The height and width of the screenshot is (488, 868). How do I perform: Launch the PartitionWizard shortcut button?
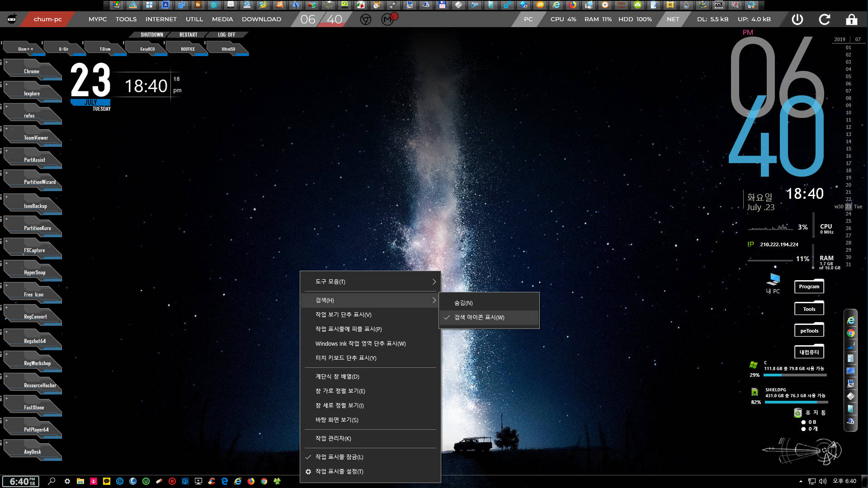pyautogui.click(x=33, y=181)
